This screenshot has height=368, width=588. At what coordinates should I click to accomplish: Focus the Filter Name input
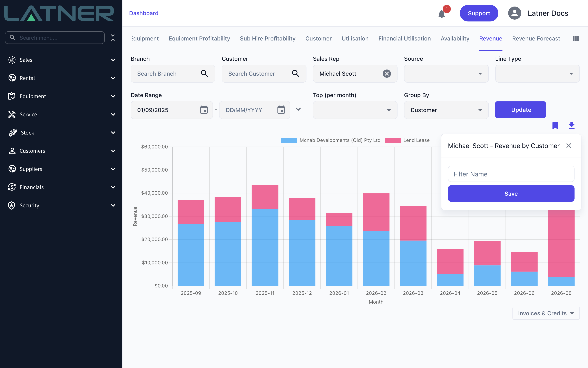pos(511,174)
